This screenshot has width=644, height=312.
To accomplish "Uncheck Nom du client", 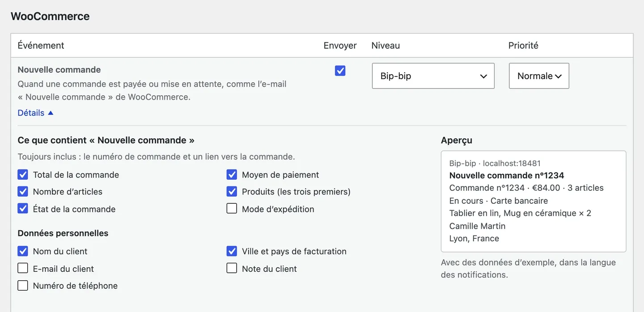I will click(23, 251).
